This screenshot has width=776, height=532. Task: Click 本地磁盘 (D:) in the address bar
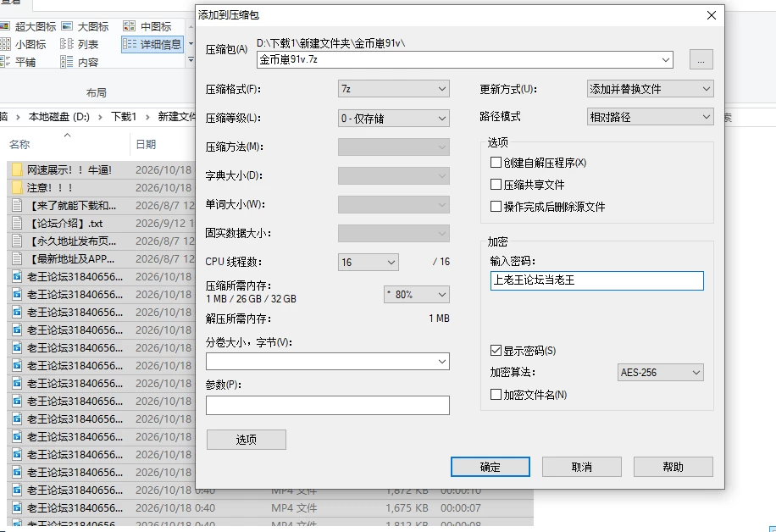[59, 117]
